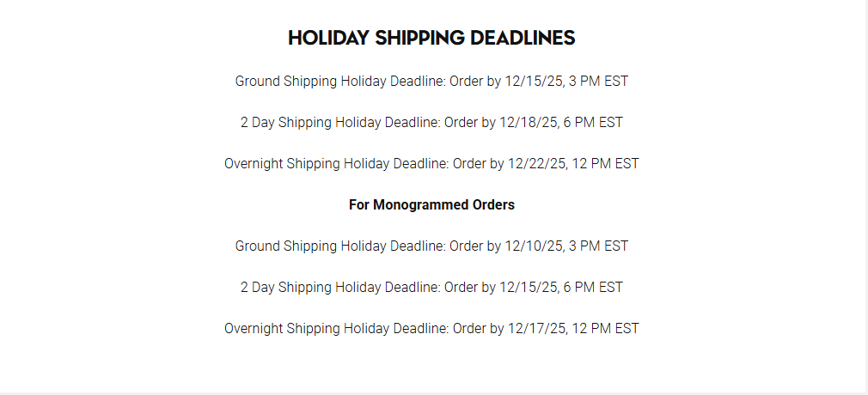Click the 12/22/25 date text
This screenshot has width=868, height=395.
[536, 164]
